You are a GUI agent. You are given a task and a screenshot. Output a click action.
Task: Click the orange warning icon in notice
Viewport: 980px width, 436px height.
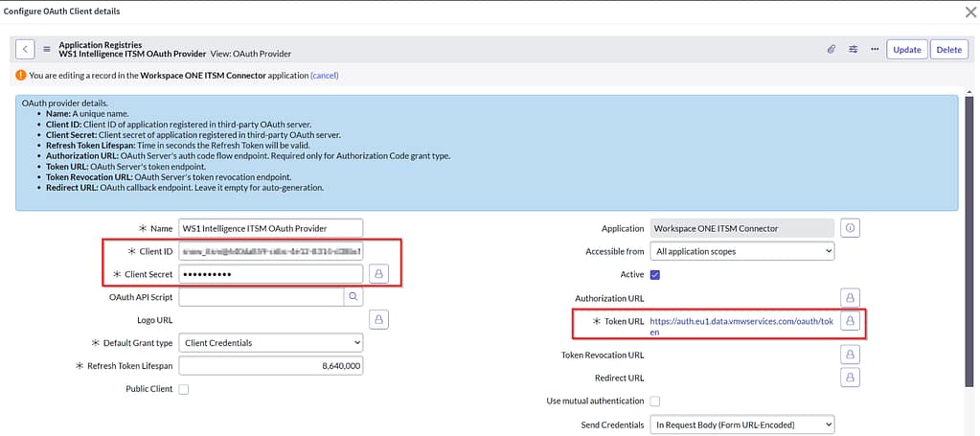21,75
